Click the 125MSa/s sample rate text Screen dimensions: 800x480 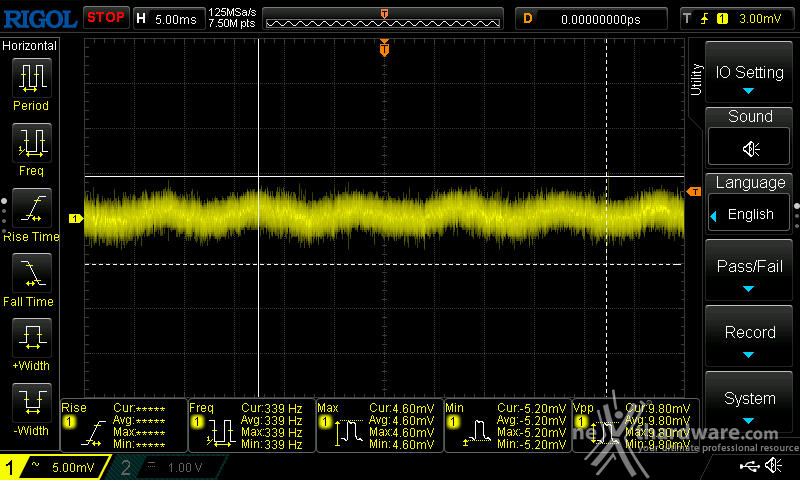coord(232,12)
